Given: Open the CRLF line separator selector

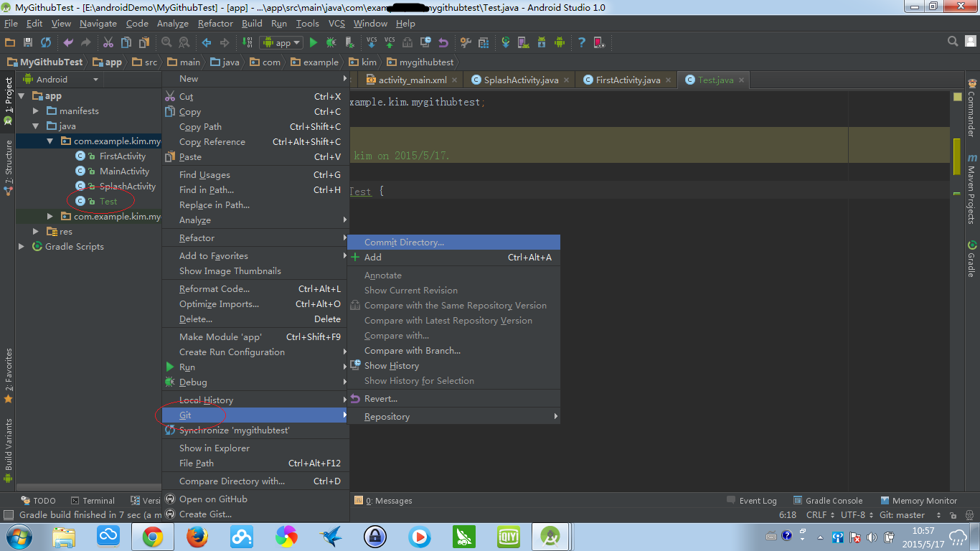Looking at the screenshot, I should [x=821, y=515].
